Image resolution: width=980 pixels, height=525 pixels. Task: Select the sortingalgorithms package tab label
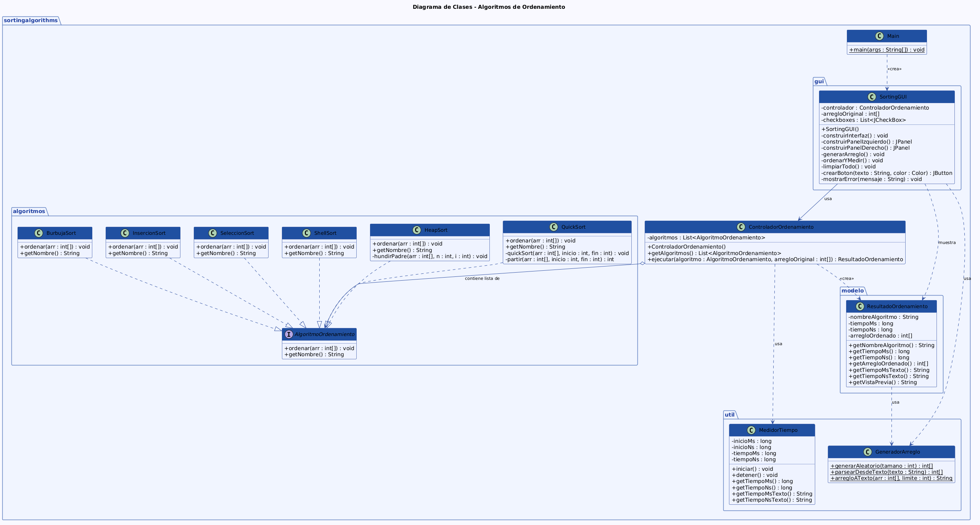point(31,20)
